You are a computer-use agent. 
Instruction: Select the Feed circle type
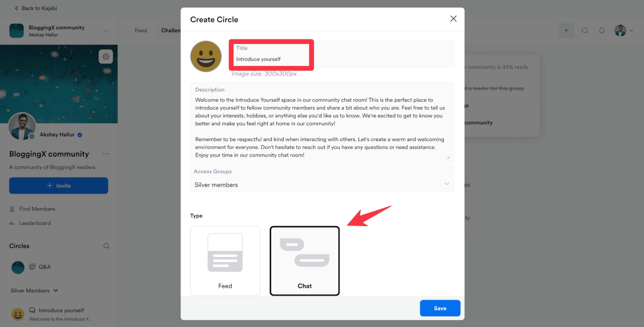coord(225,261)
